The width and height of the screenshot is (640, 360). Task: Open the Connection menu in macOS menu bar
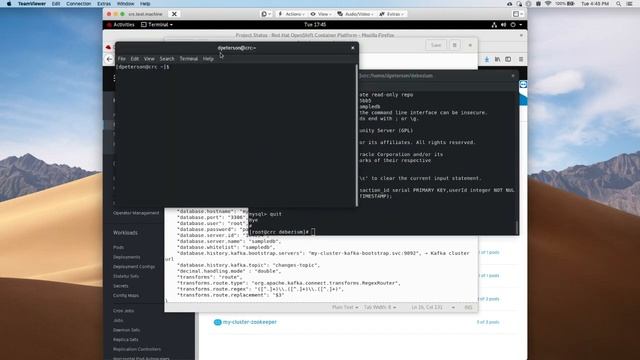[79, 4]
